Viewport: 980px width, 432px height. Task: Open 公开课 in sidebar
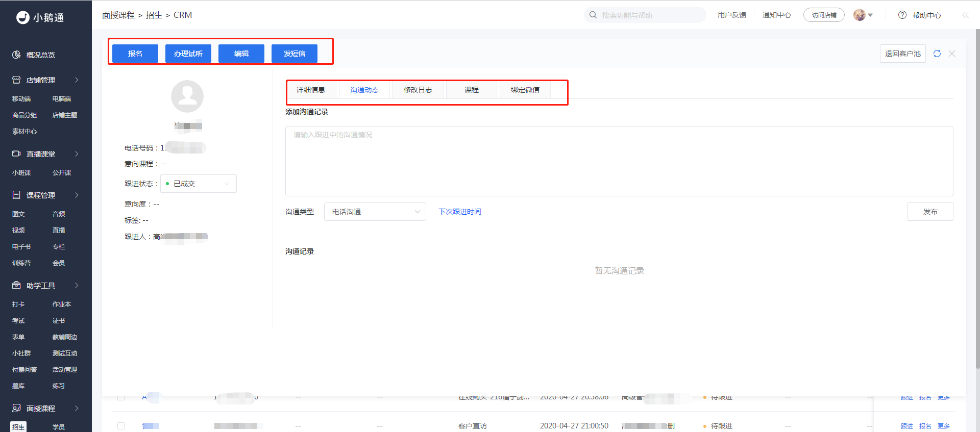(62, 173)
